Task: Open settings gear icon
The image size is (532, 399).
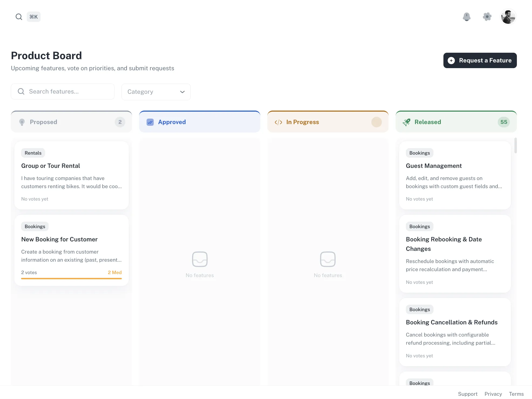Action: pyautogui.click(x=487, y=17)
